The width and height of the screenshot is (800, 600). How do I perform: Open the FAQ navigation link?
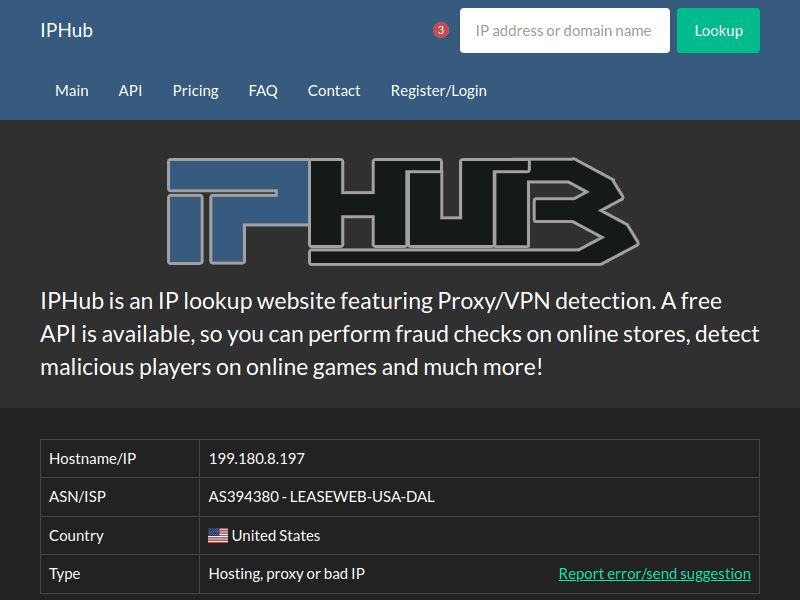[x=263, y=90]
